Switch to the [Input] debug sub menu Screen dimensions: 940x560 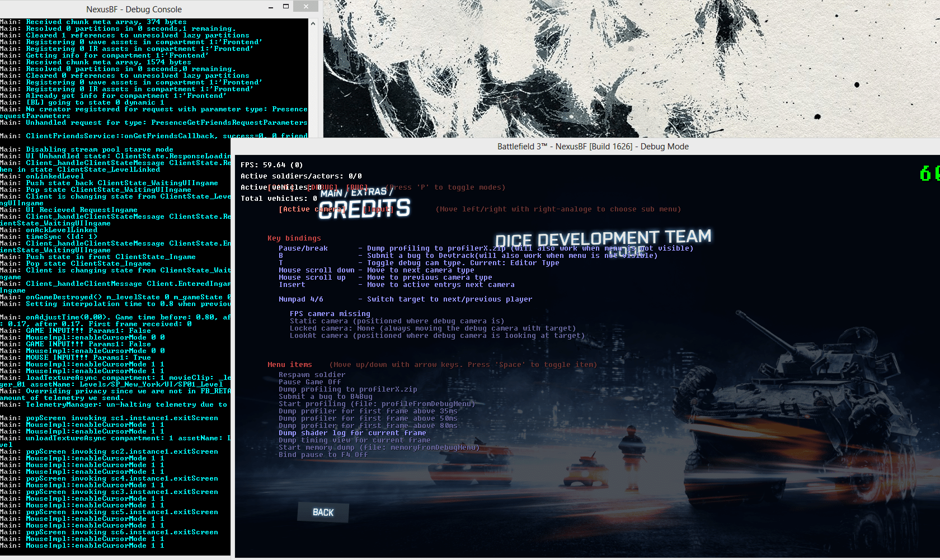(x=378, y=209)
